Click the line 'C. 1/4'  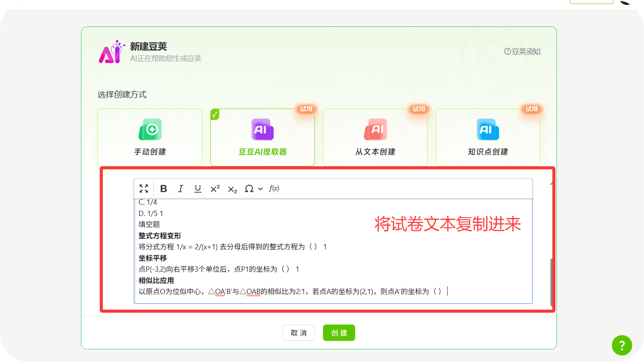pyautogui.click(x=148, y=202)
